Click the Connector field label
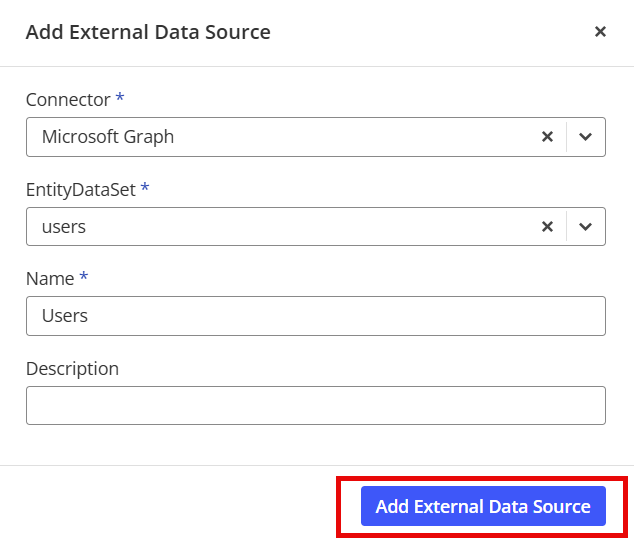 [x=67, y=100]
